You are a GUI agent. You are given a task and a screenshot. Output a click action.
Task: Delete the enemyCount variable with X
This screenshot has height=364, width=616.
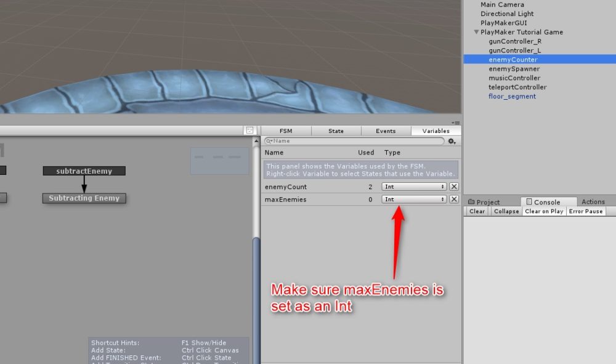point(454,187)
